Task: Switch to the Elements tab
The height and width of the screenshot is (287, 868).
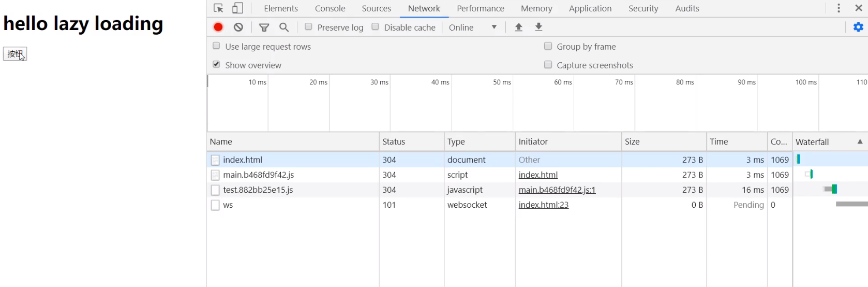Action: tap(281, 8)
